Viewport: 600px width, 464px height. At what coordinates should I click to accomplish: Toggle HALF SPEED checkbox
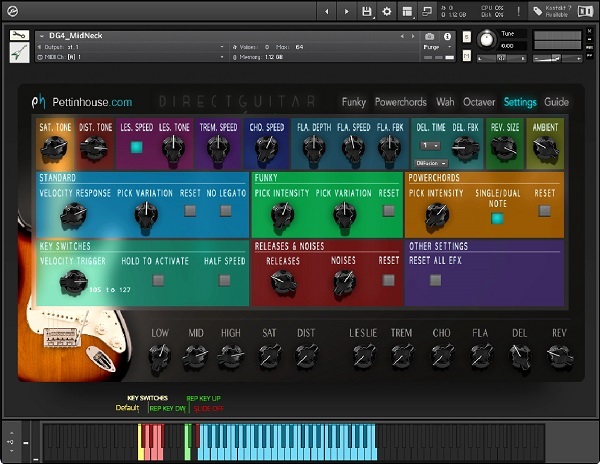[224, 280]
